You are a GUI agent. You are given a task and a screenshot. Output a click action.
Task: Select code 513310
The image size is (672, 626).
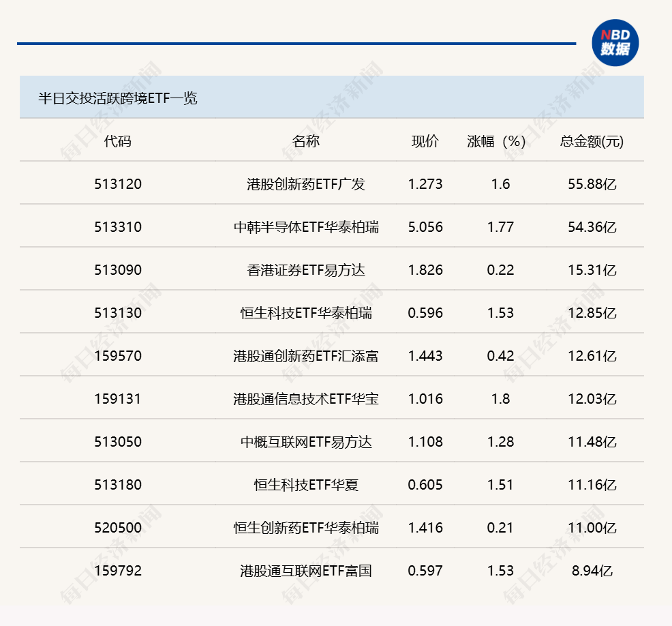pyautogui.click(x=118, y=227)
